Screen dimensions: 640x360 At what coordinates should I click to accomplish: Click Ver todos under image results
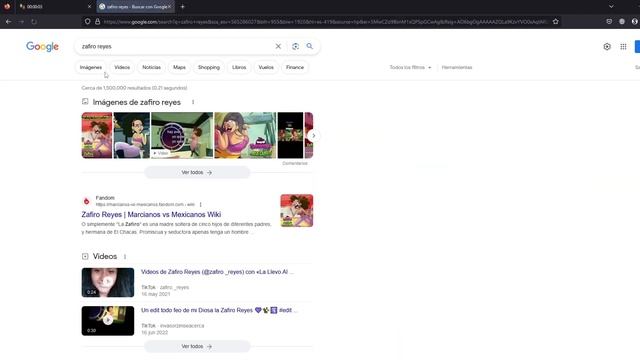pos(197,173)
